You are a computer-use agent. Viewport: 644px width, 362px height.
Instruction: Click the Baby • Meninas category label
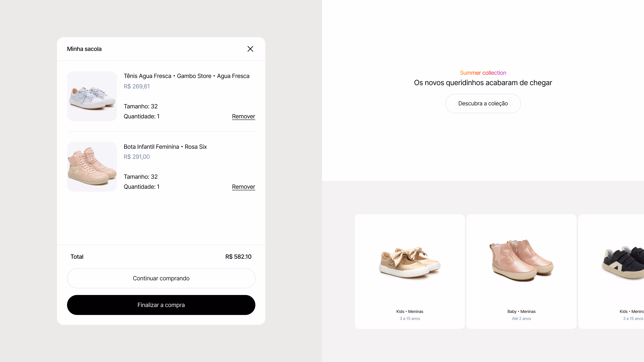point(522,312)
